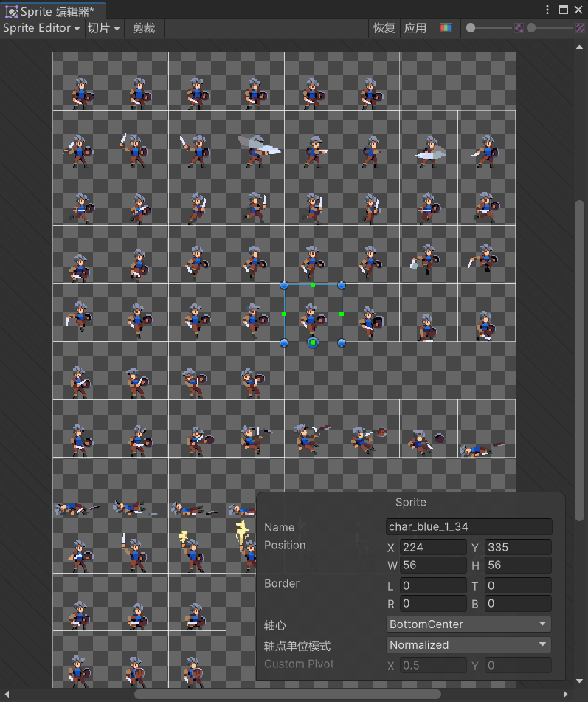The height and width of the screenshot is (702, 588).
Task: Click the Name field char_blue_1_34
Action: (x=468, y=527)
